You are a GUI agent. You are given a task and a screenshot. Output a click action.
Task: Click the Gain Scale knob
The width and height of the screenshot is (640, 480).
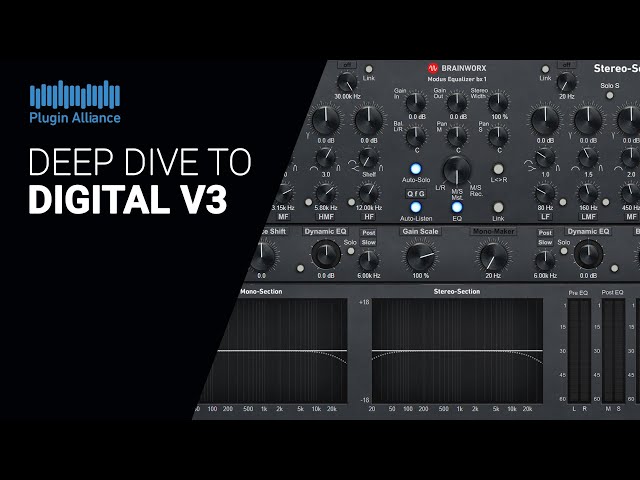[420, 256]
